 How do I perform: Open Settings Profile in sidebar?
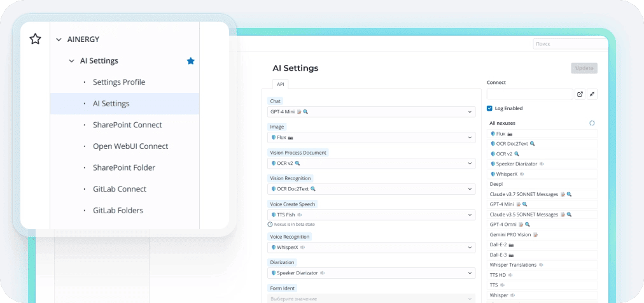click(119, 82)
